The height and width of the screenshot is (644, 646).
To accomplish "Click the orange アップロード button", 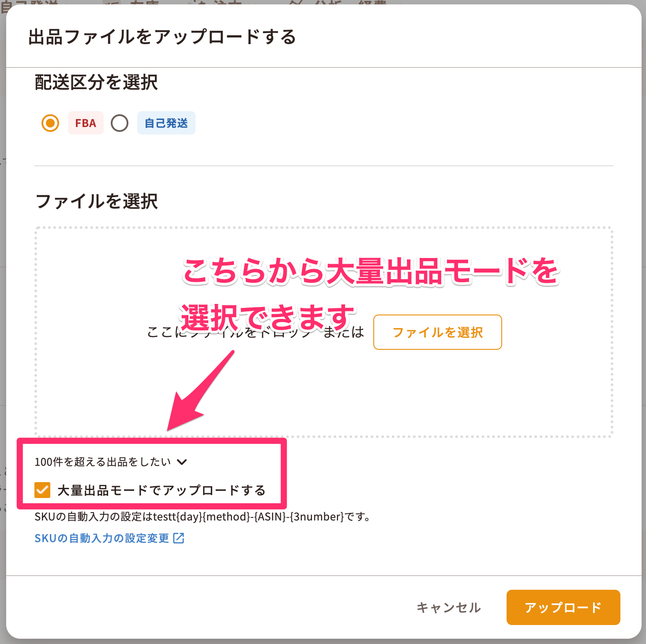I will point(563,607).
